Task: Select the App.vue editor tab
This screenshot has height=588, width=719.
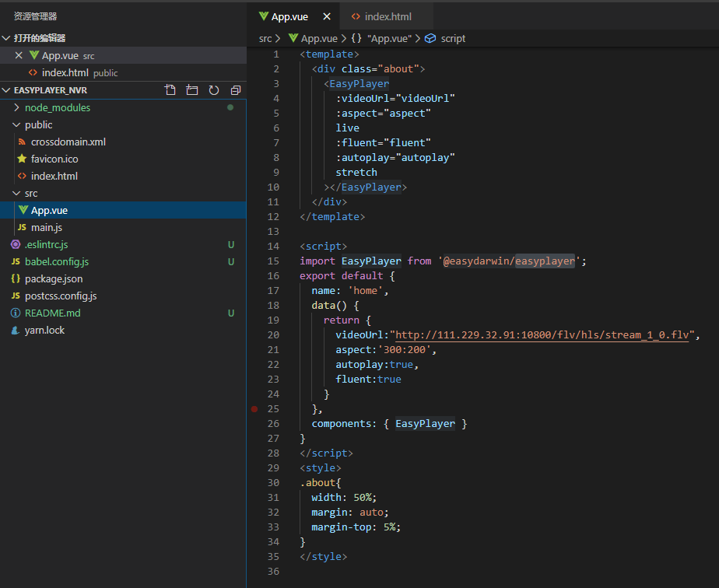Action: coord(288,16)
